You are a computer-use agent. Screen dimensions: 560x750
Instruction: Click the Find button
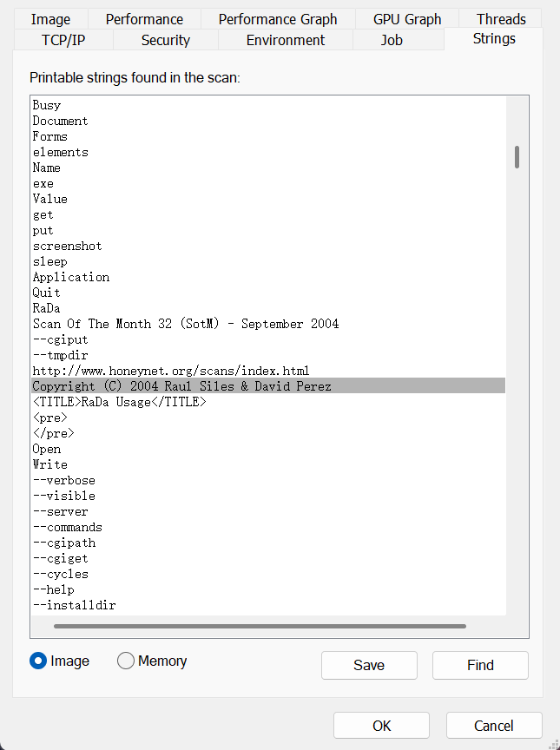click(x=480, y=665)
